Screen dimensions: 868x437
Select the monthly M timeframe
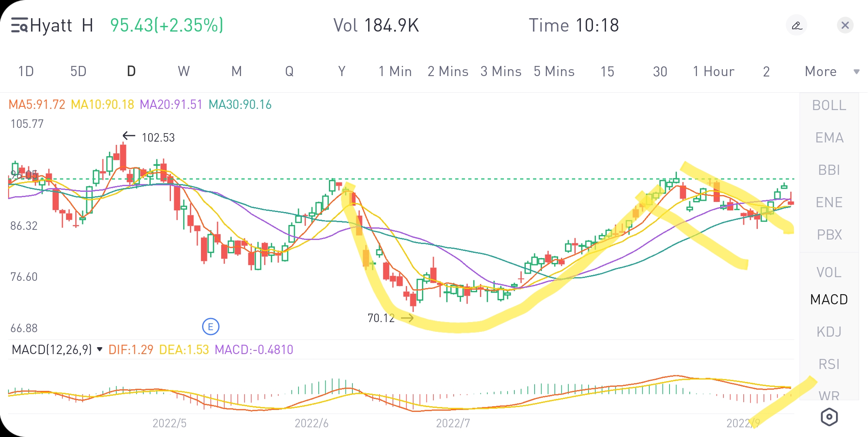[x=237, y=72]
